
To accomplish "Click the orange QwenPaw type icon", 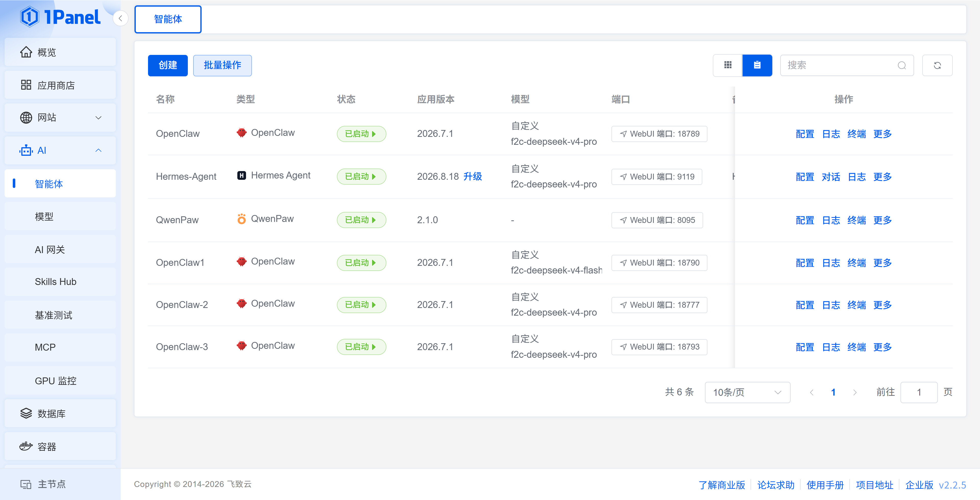I will click(x=242, y=219).
